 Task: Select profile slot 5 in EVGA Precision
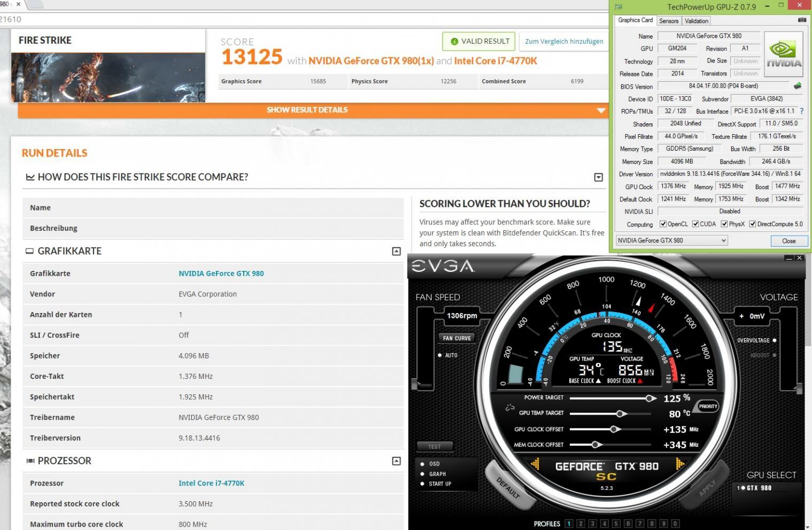point(616,524)
